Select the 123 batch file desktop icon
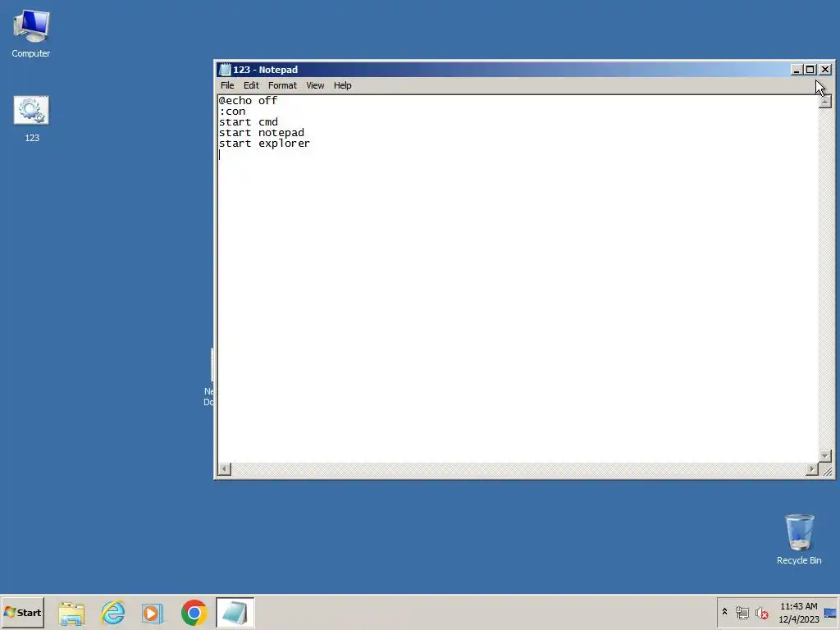 [31, 119]
